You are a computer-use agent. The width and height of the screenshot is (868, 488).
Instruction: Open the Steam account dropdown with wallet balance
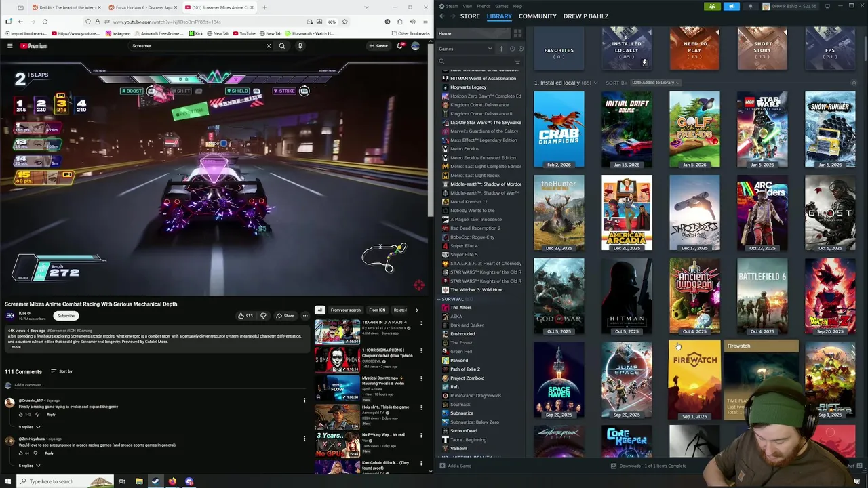coord(791,6)
